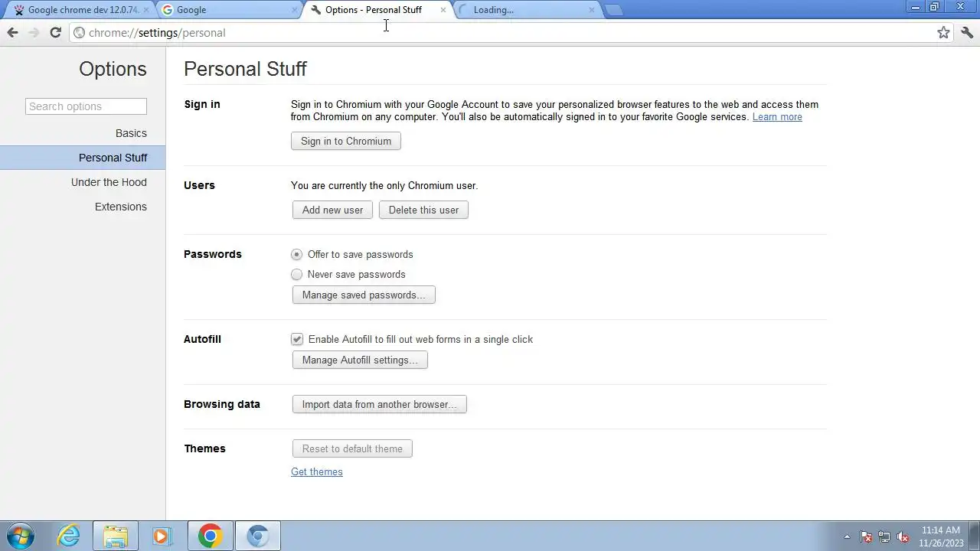Open the Windows Start menu

20,536
